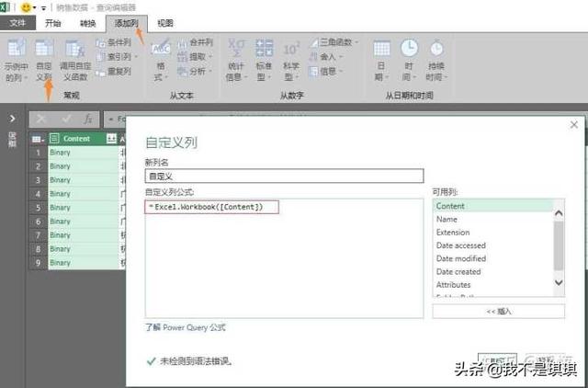Image resolution: width=588 pixels, height=388 pixels.
Task: Click the << 插入 insert button
Action: coord(498,311)
